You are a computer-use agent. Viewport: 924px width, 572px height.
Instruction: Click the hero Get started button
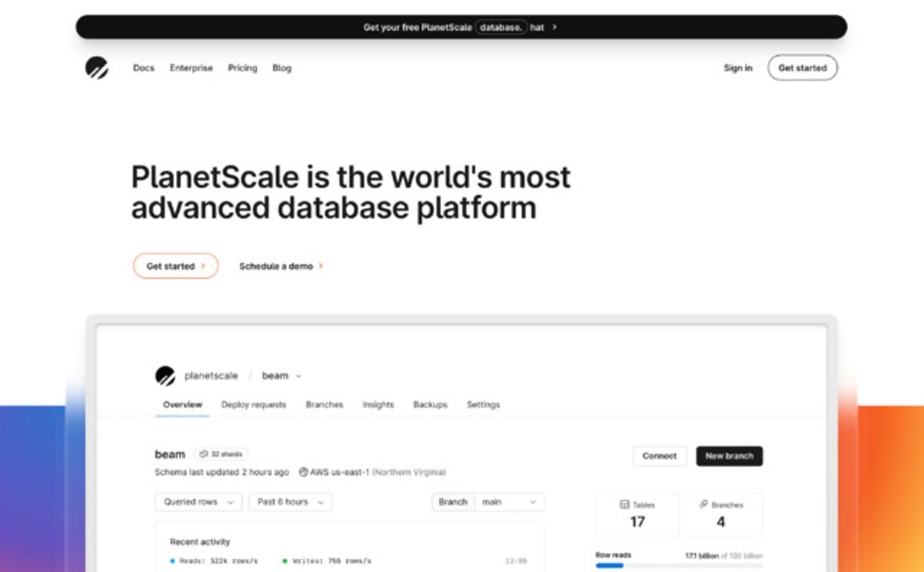(176, 266)
